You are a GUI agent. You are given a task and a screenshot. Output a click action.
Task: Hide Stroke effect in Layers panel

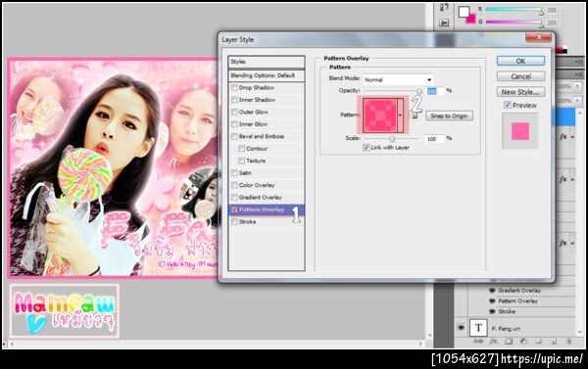click(492, 311)
